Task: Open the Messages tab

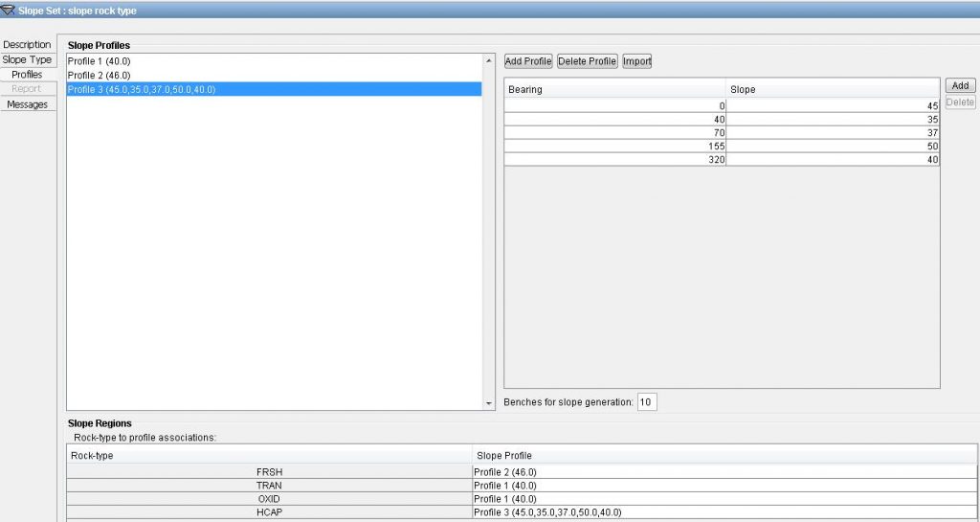Action: 27,104
